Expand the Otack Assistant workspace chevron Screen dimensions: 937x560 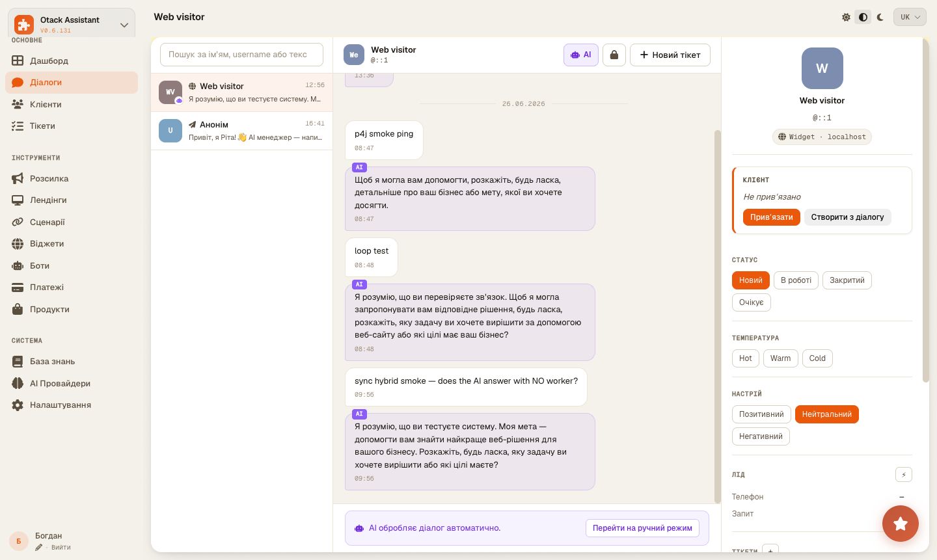point(124,25)
